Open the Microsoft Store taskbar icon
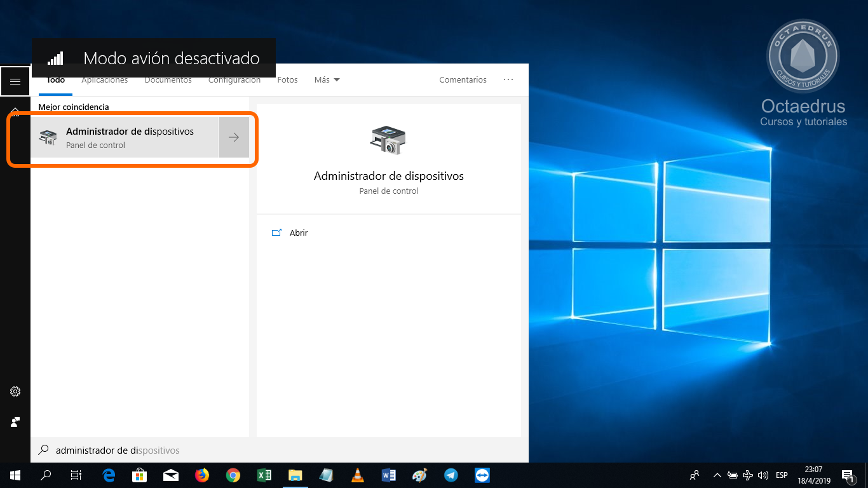Screen dimensions: 868x488 tap(140, 475)
